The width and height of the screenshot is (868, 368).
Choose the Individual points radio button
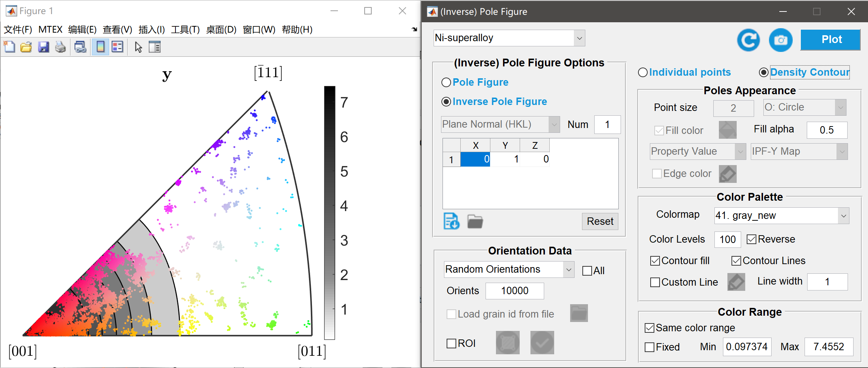tap(643, 72)
